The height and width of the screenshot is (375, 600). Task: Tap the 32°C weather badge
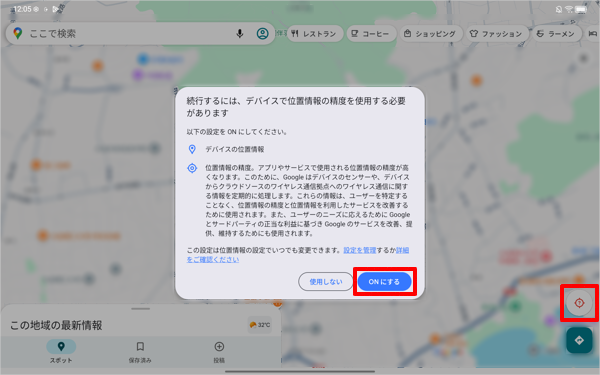pyautogui.click(x=259, y=324)
